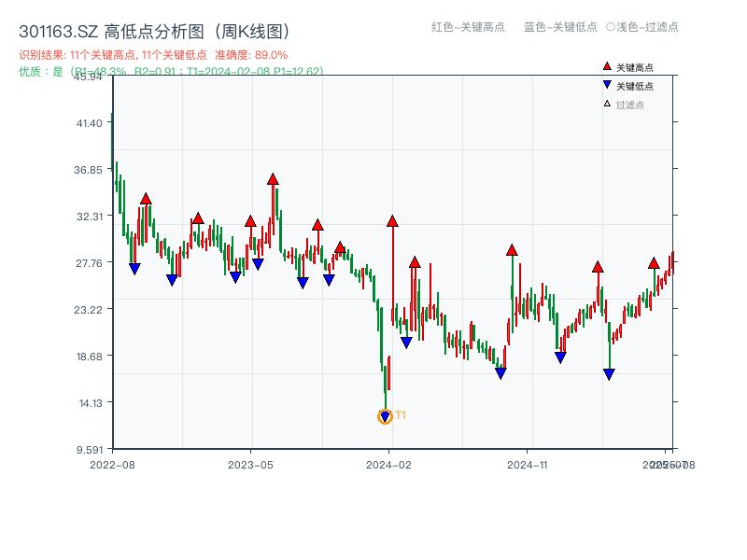The image size is (747, 560).
Task: Click the hollow 过滤点 legend triangle icon
Action: (607, 104)
